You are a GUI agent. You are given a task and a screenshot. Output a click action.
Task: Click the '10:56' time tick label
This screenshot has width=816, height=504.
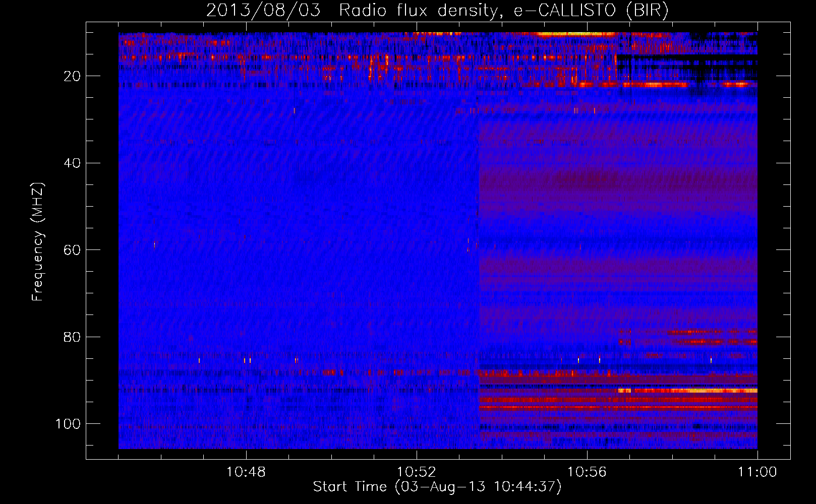[587, 472]
